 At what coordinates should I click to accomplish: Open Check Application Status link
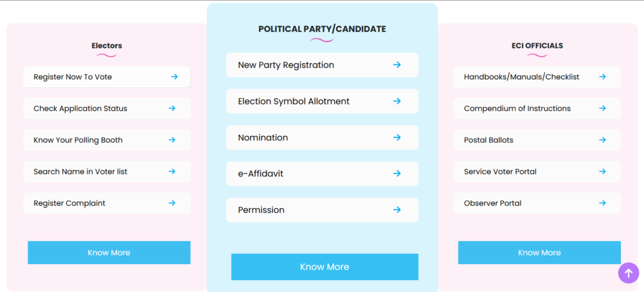pyautogui.click(x=107, y=109)
